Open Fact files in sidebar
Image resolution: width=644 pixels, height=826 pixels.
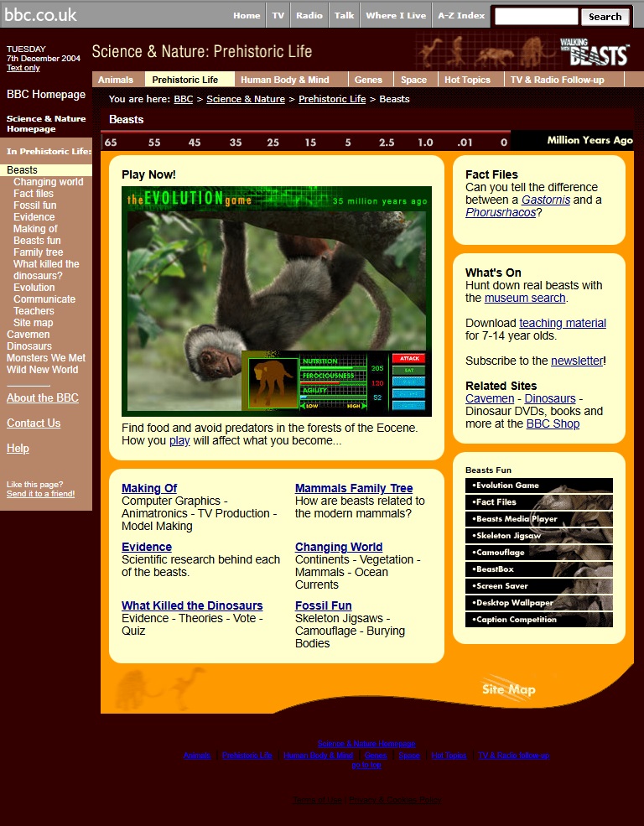point(34,194)
